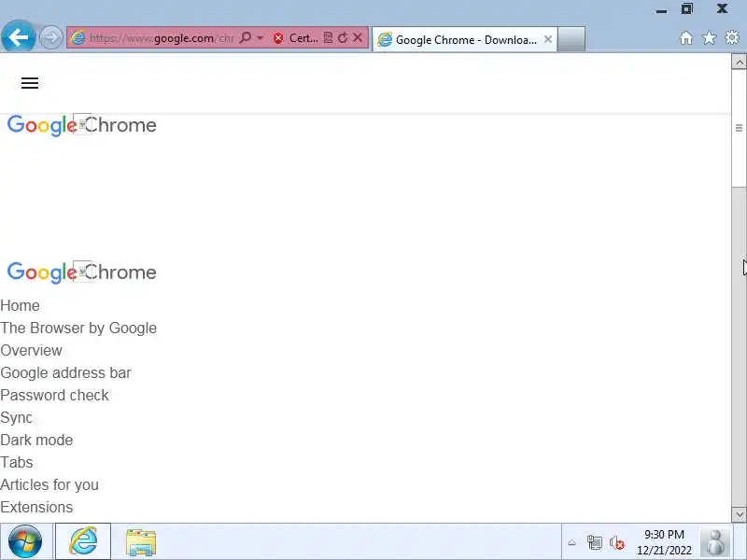Open the Extensions link

pyautogui.click(x=36, y=507)
